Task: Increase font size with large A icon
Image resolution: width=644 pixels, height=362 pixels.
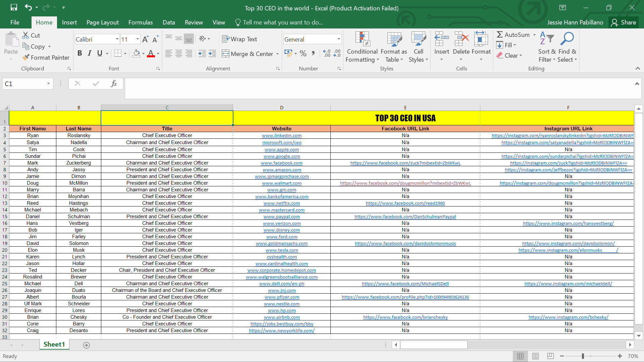Action: pyautogui.click(x=145, y=39)
